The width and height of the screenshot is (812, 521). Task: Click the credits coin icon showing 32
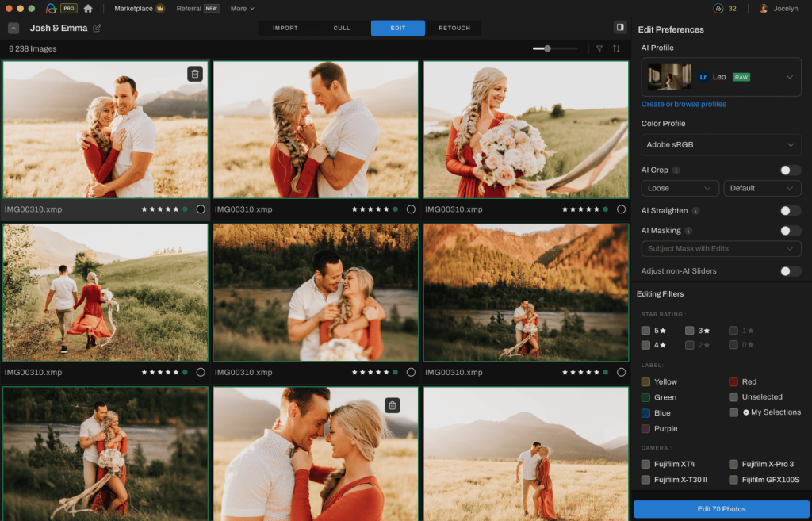point(718,9)
